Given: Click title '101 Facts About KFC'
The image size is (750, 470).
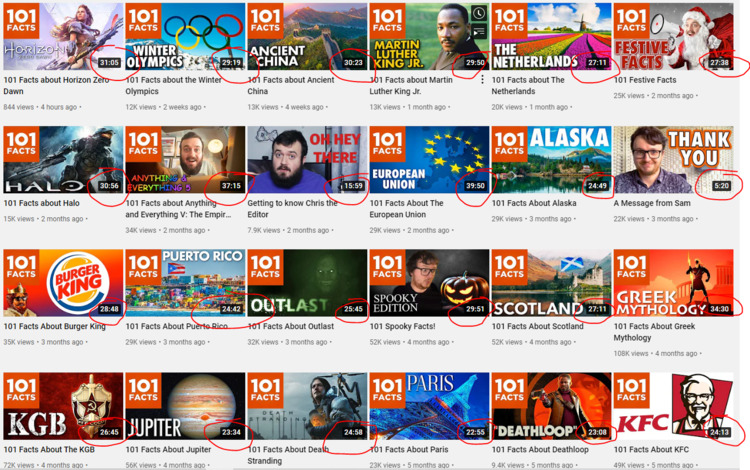Looking at the screenshot, I should pyautogui.click(x=651, y=450).
